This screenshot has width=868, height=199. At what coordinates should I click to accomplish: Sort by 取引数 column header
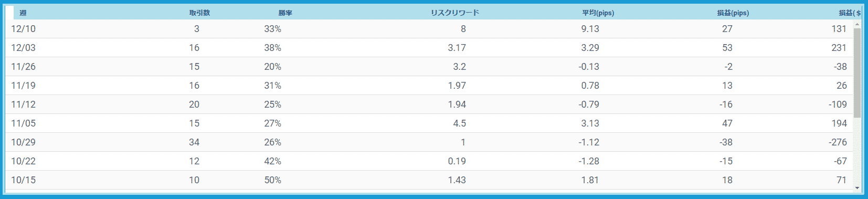pos(199,13)
